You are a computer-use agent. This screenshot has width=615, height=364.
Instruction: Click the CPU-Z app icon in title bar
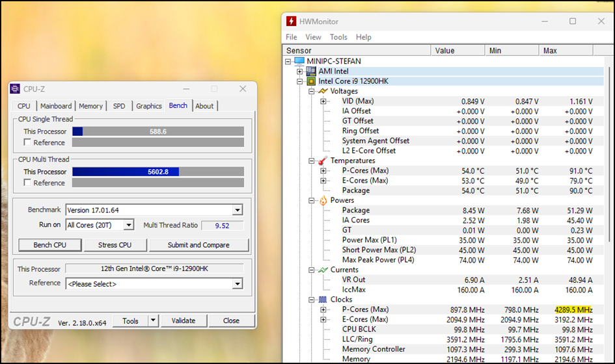click(15, 89)
